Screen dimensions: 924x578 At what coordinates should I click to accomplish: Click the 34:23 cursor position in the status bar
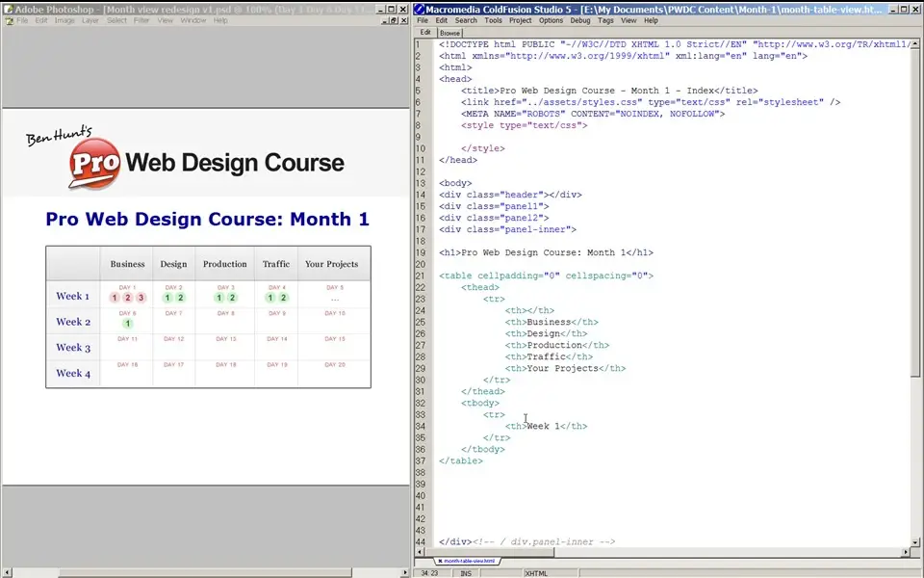tap(429, 573)
